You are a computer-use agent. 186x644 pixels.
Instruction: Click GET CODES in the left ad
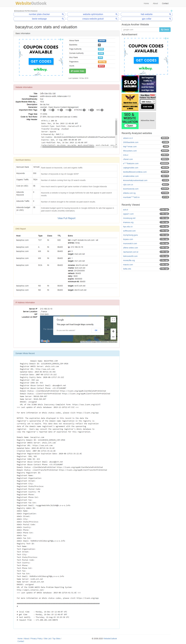[41, 61]
